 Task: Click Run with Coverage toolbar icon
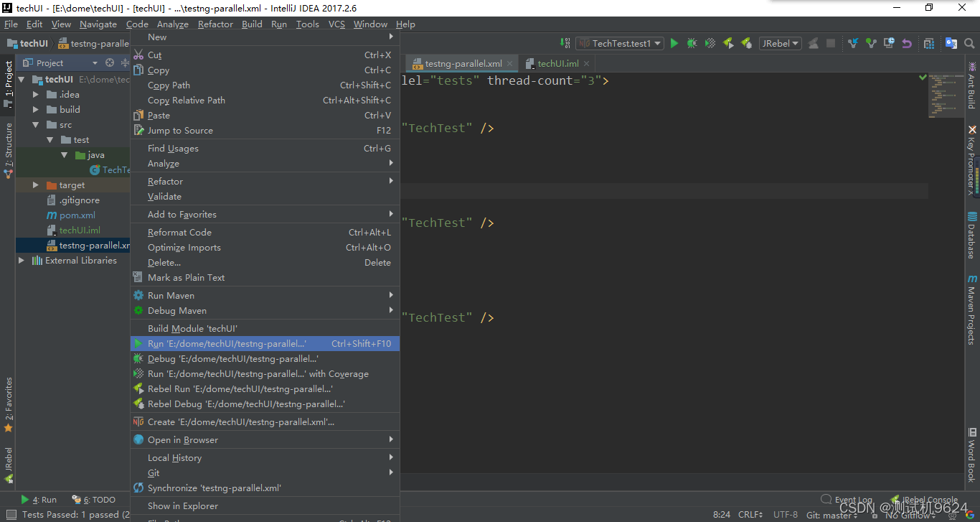coord(710,43)
